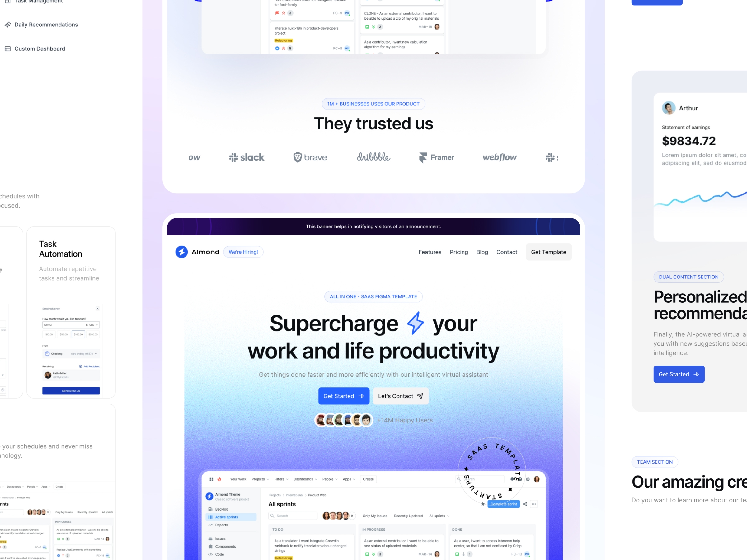Viewport: 747px width, 560px height.
Task: Click the Dribbble icon in companies section
Action: click(x=374, y=156)
